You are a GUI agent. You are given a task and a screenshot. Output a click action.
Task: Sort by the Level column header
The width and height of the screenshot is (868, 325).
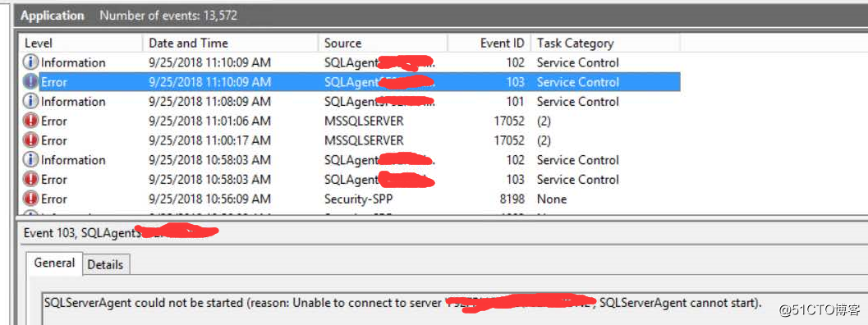80,43
